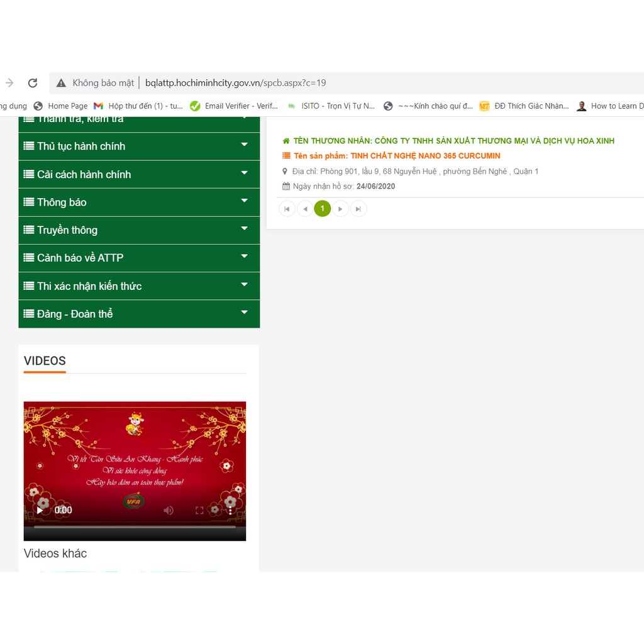Expand the 'Cải cách hành chính' dropdown arrow

245,173
